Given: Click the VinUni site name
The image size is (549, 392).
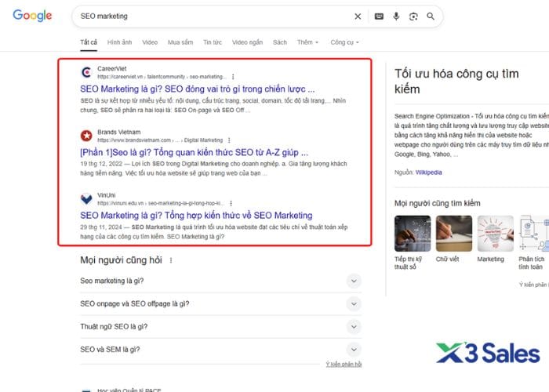Looking at the screenshot, I should 107,195.
